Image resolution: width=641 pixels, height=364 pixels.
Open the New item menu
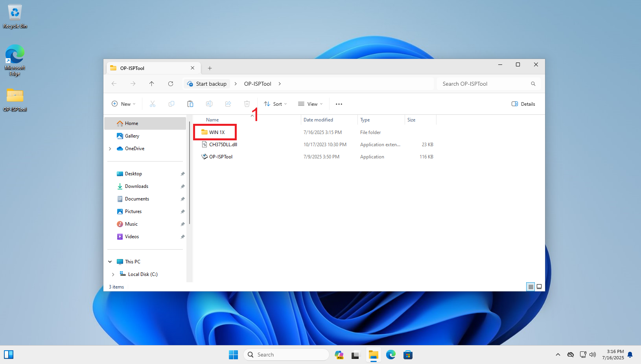point(123,104)
